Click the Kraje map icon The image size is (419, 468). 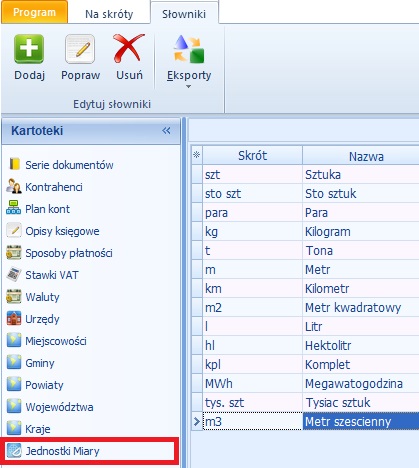(14, 428)
